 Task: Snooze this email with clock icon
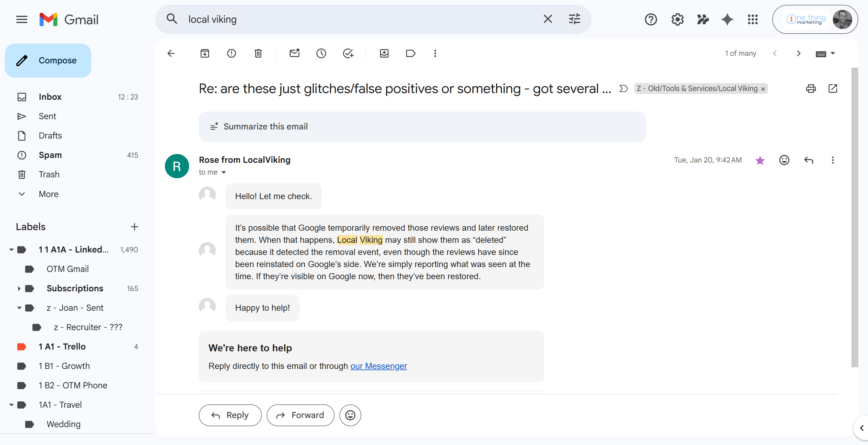click(321, 53)
